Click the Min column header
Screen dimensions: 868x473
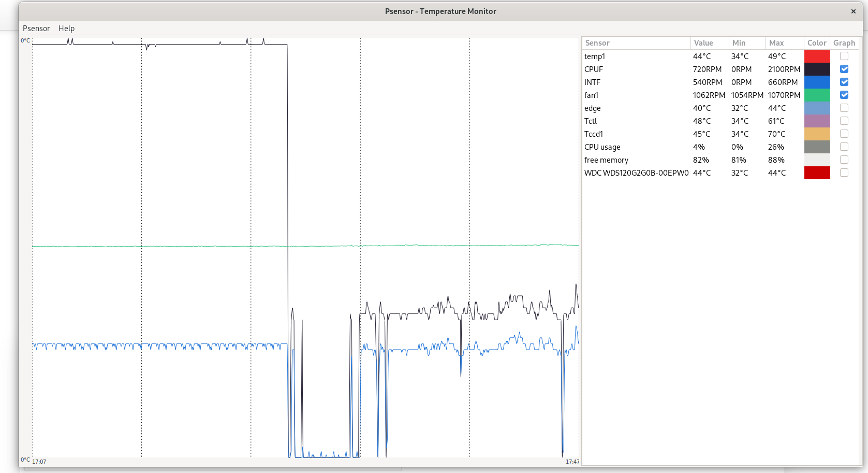tap(739, 43)
